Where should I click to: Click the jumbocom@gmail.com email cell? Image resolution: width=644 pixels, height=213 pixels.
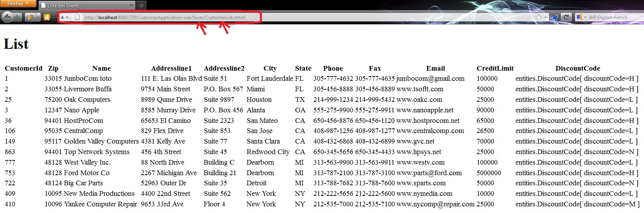(x=431, y=78)
